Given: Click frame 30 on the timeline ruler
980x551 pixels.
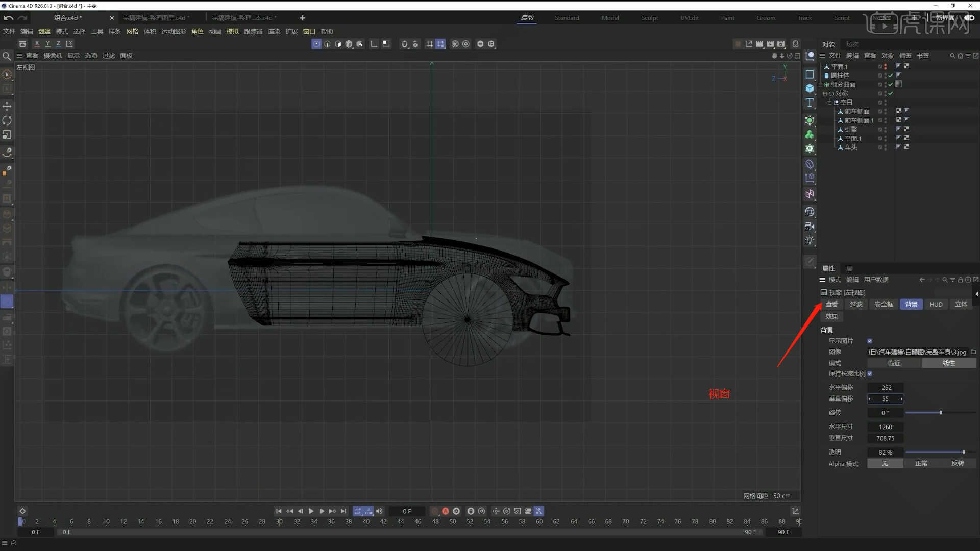Looking at the screenshot, I should pyautogui.click(x=279, y=521).
